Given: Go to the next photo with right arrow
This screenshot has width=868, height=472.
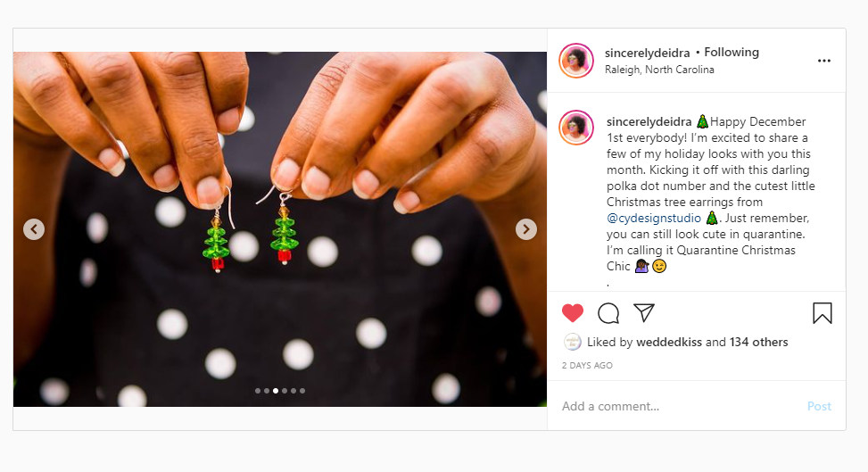Looking at the screenshot, I should (x=526, y=229).
